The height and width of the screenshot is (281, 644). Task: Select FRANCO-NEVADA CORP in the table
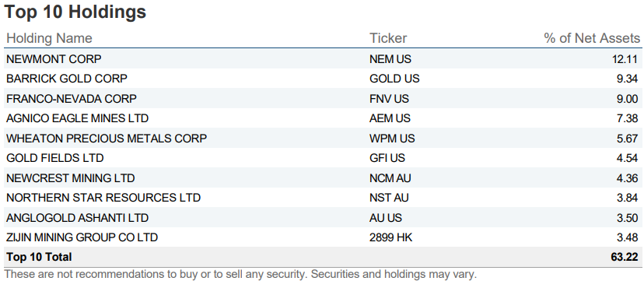[71, 99]
